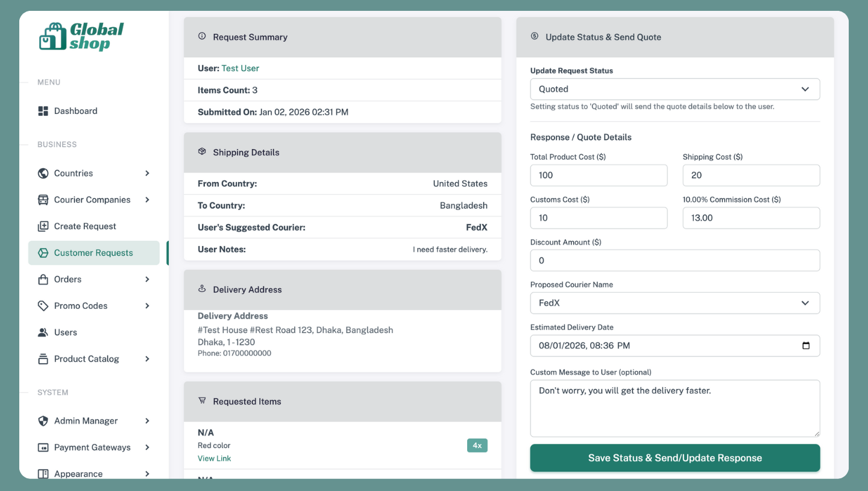Image resolution: width=868 pixels, height=491 pixels.
Task: Click 'Response / Quote Details' heading
Action: tap(581, 137)
